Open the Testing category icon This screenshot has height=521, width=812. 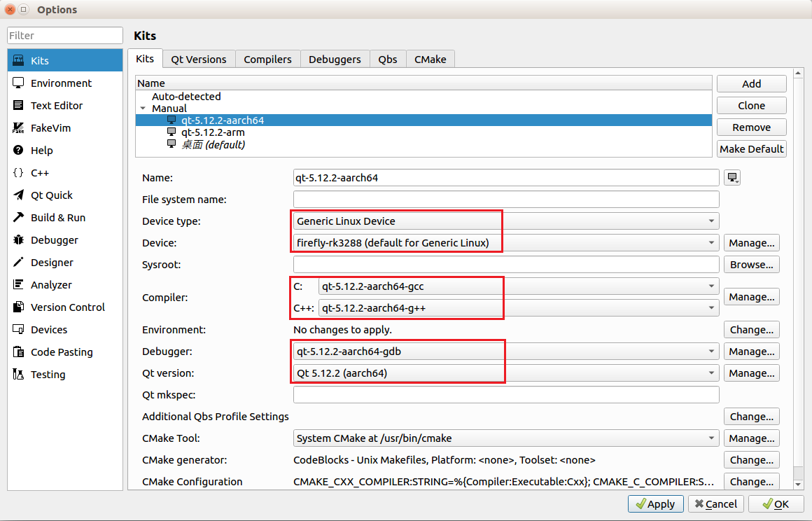tap(19, 375)
